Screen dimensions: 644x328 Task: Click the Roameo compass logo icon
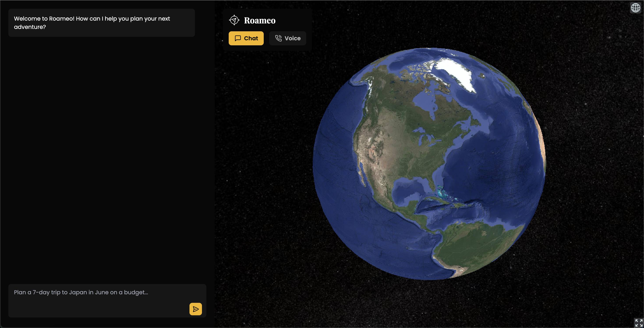[234, 20]
